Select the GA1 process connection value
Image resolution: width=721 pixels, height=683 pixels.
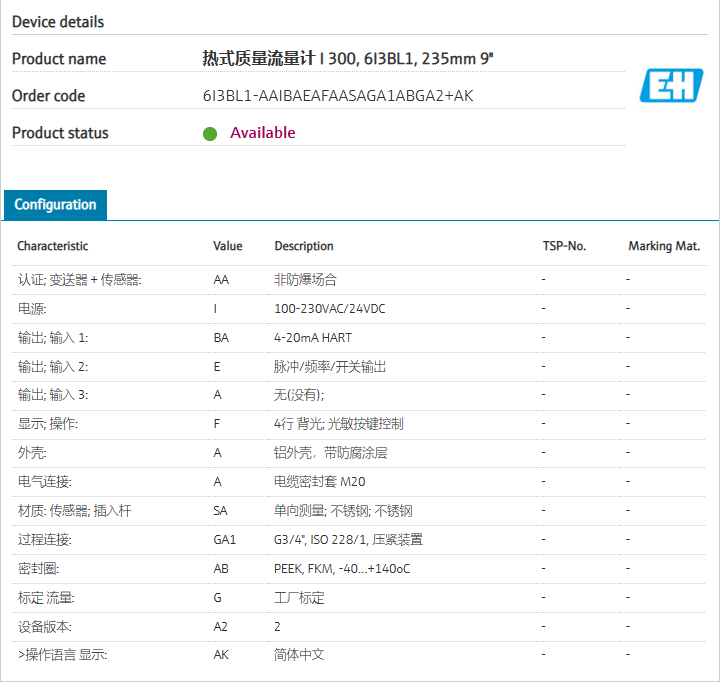(225, 540)
